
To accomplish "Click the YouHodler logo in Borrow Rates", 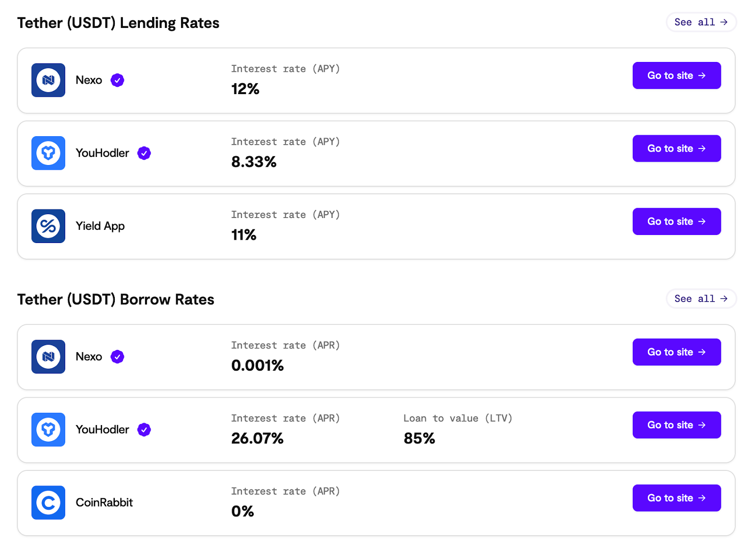I will (x=48, y=430).
